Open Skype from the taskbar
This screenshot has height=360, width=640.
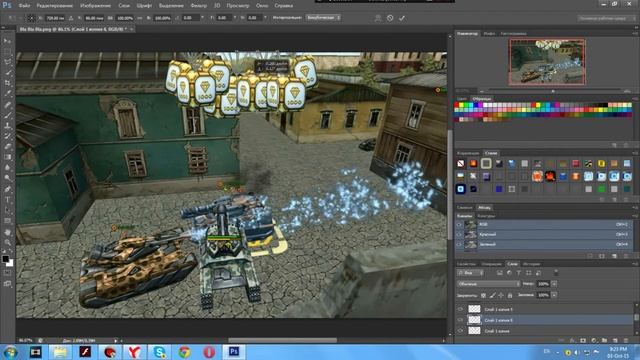[159, 352]
